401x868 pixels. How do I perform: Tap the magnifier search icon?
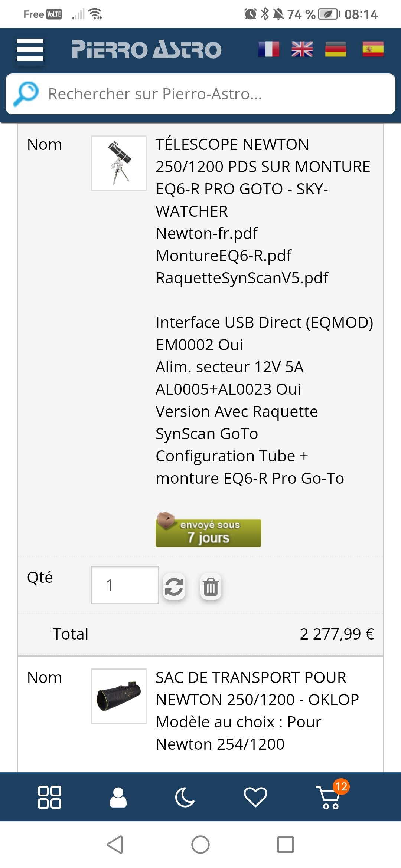(x=26, y=94)
